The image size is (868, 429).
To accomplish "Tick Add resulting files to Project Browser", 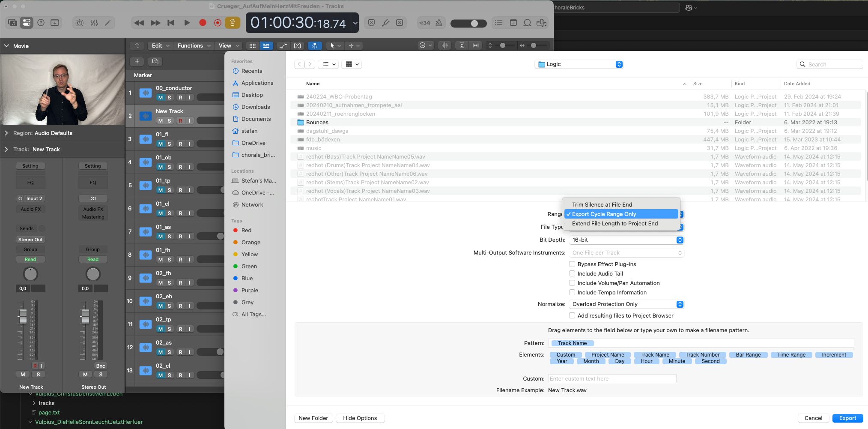I will 572,315.
